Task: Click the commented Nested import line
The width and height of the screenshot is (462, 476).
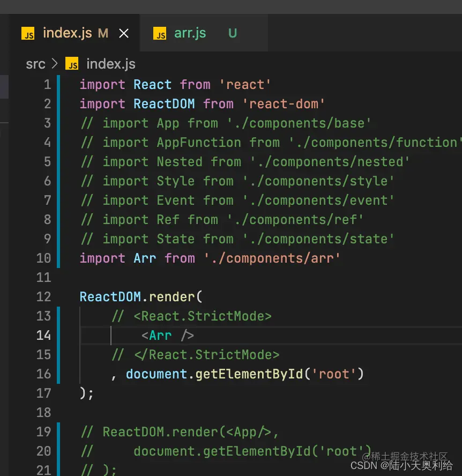Action: coord(245,162)
